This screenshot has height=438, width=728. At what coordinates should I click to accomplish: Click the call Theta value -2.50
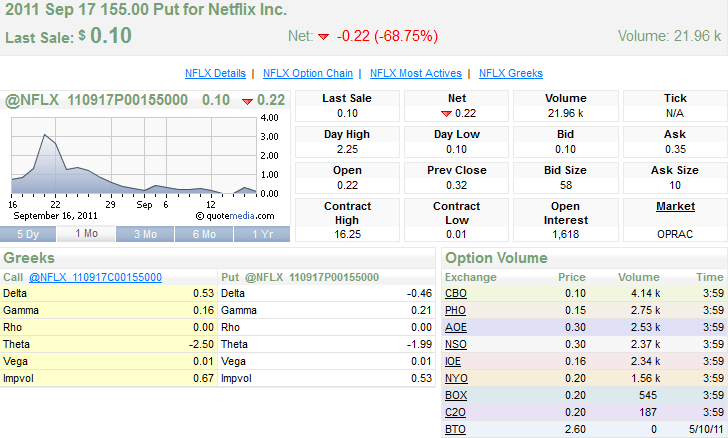point(202,345)
